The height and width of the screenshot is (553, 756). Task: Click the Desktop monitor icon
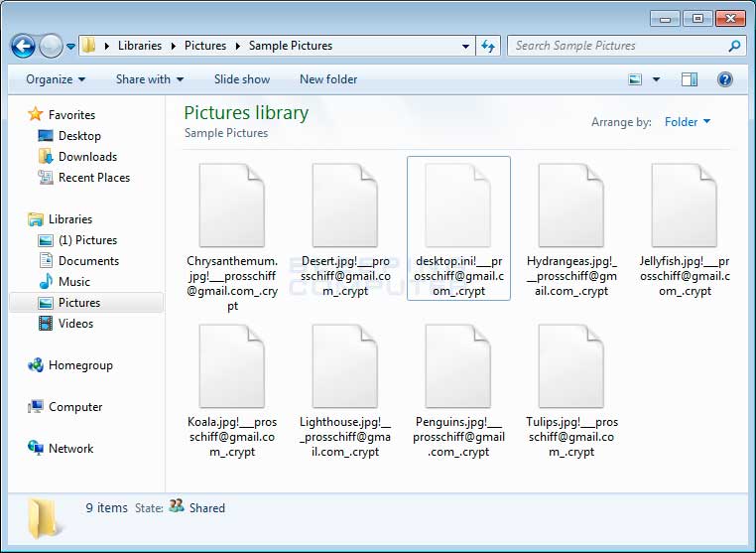(x=46, y=136)
